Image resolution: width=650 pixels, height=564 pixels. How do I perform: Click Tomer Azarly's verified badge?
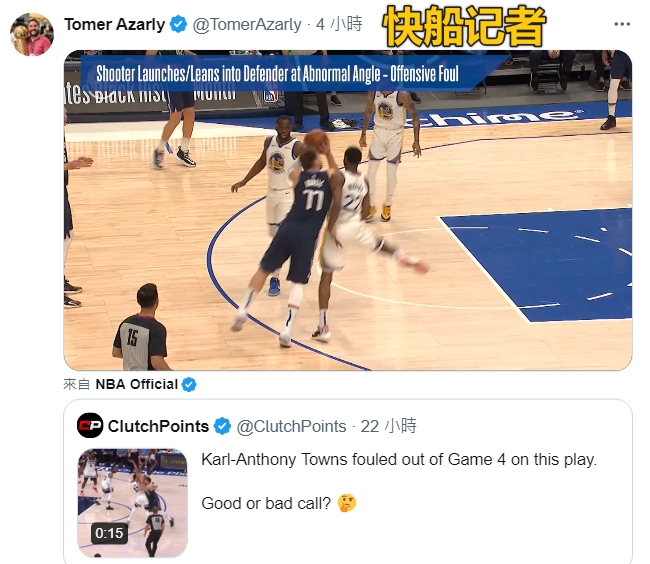click(x=178, y=24)
